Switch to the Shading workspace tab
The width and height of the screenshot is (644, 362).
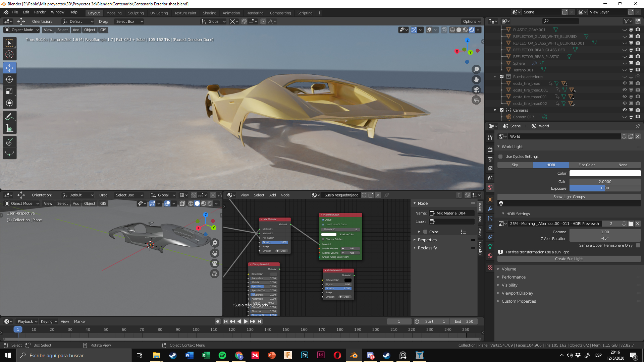pyautogui.click(x=209, y=13)
